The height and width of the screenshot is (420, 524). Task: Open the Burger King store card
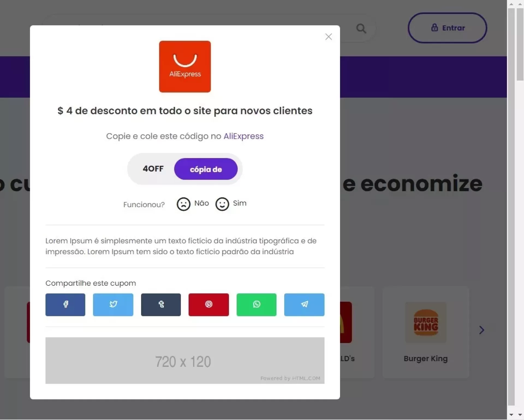tap(425, 332)
